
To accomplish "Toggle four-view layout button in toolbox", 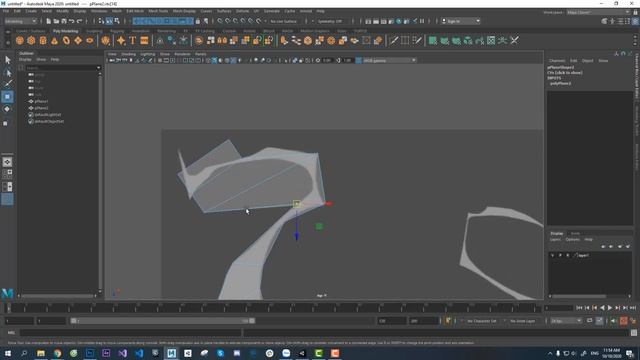I will (7, 174).
